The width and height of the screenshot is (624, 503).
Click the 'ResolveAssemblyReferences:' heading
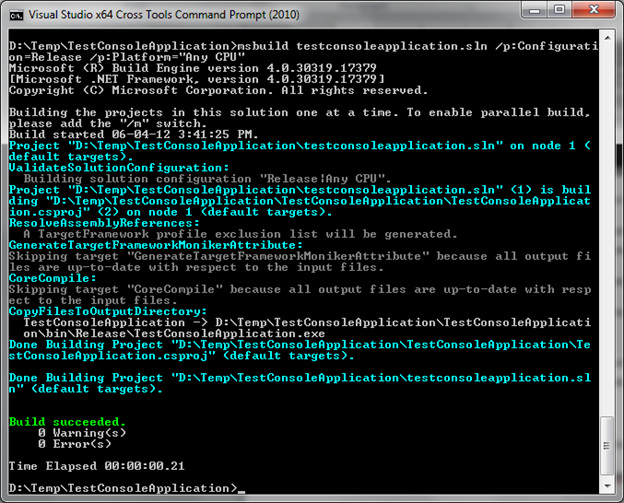[104, 222]
